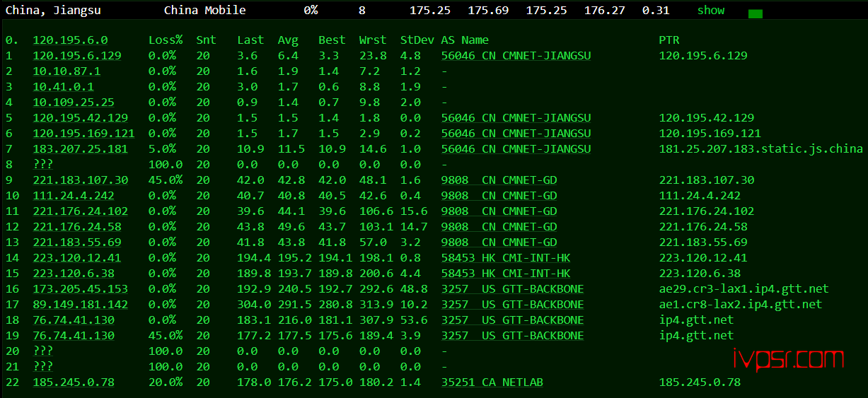Open hop 12 IP 221.176.24.58 link
The width and height of the screenshot is (868, 398).
tap(77, 227)
